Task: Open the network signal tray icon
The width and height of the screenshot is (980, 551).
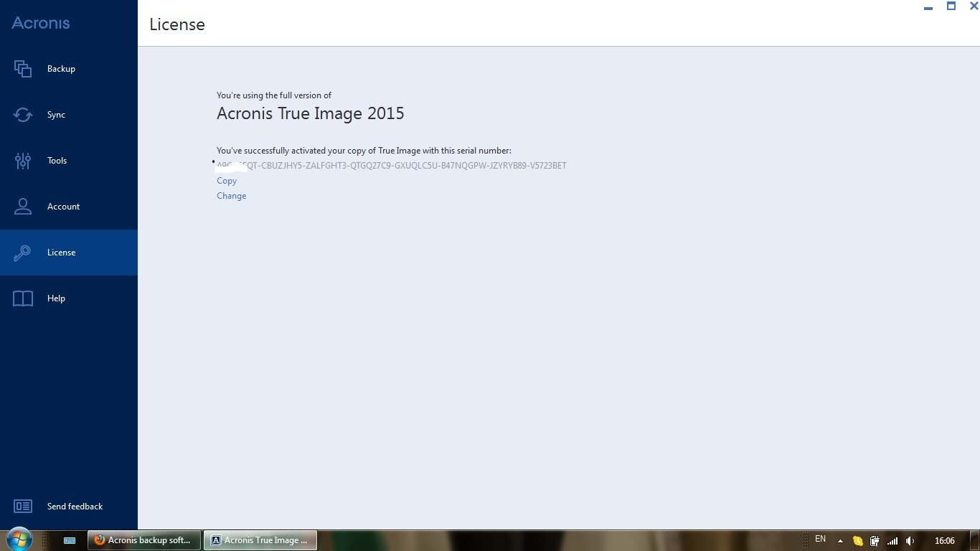Action: point(892,541)
